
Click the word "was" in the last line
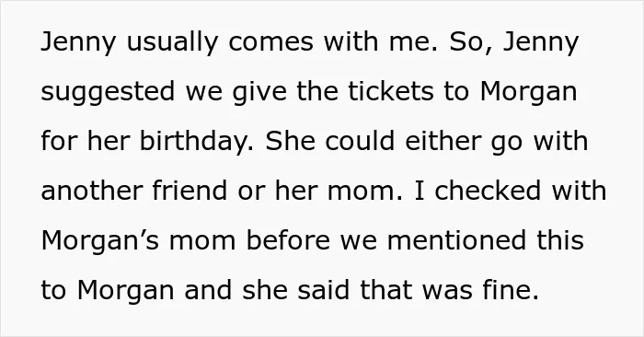(447, 291)
